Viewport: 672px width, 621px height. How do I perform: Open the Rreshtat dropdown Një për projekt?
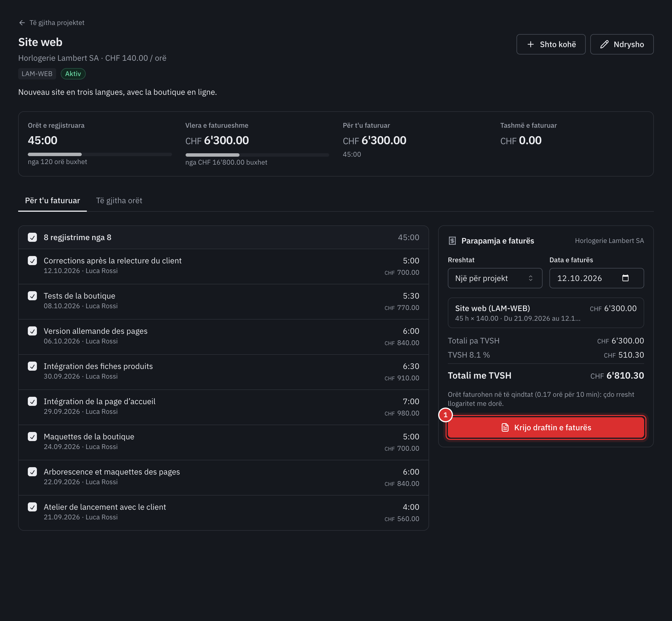click(x=495, y=278)
